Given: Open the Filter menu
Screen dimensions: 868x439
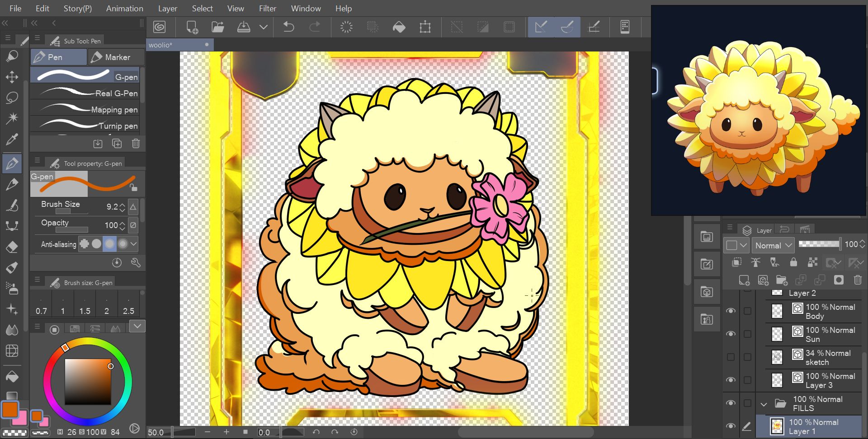Looking at the screenshot, I should (267, 8).
